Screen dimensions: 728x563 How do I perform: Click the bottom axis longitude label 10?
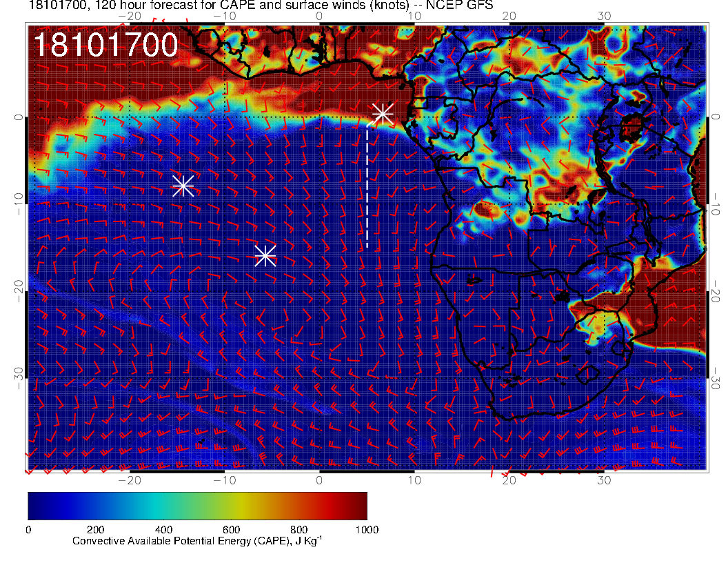click(414, 480)
